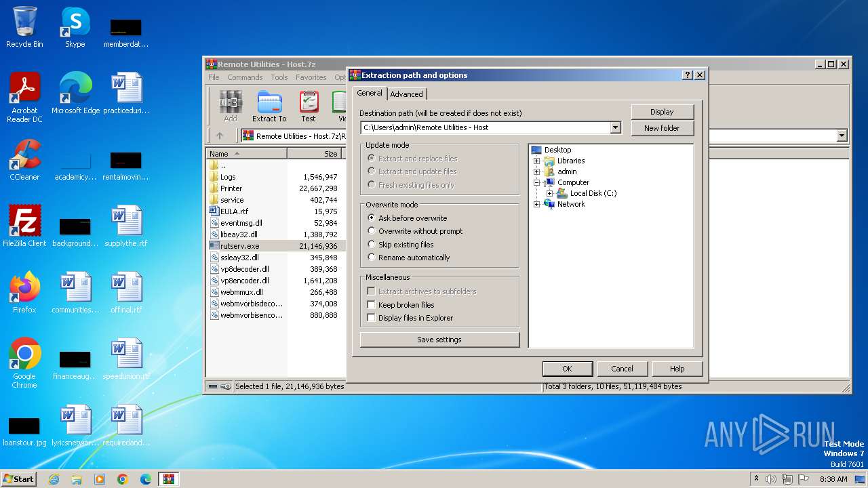Screen dimensions: 868x488
Task: Click Destination path input field
Action: coord(486,127)
